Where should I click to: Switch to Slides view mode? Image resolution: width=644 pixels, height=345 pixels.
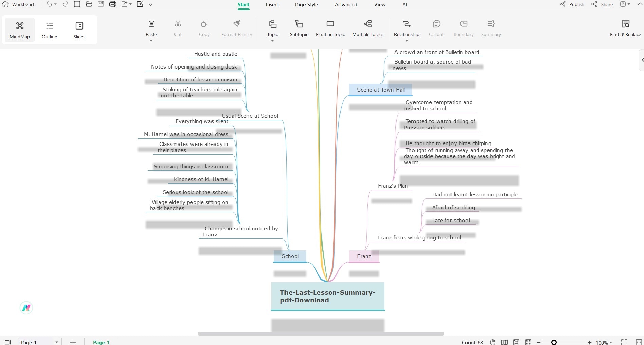pos(79,30)
